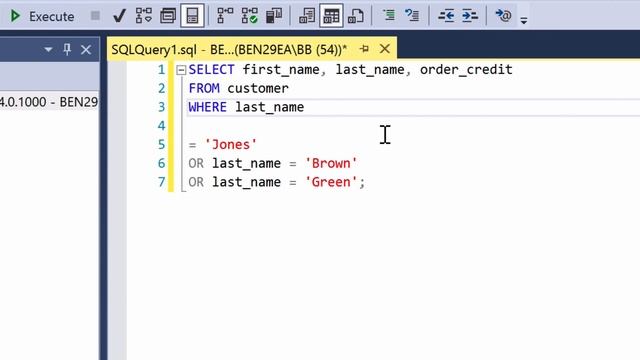Viewport: 640px width, 360px height.
Task: Toggle Include Live Query Statistics
Action: pos(249,16)
